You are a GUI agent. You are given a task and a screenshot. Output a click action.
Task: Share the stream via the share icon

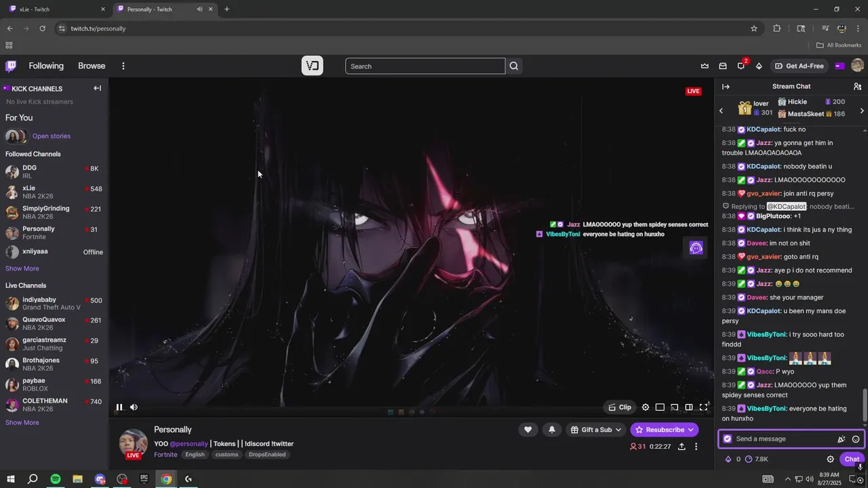[x=682, y=447]
